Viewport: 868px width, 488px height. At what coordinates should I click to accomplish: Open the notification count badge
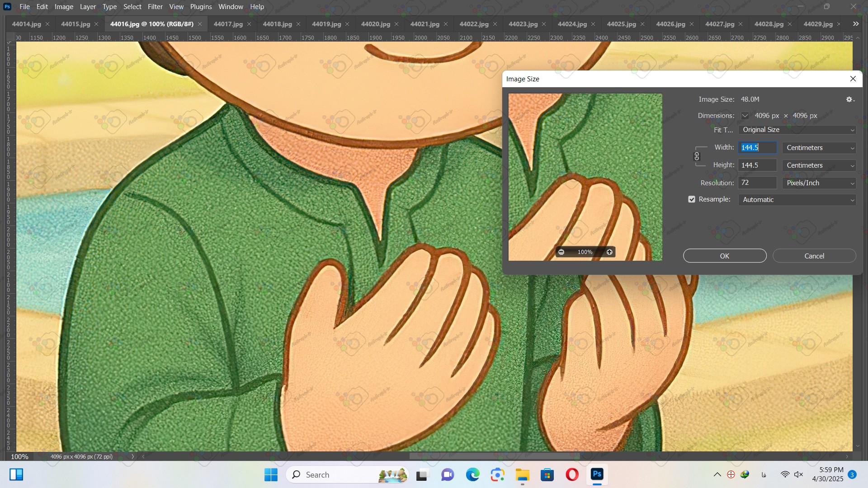tap(852, 475)
